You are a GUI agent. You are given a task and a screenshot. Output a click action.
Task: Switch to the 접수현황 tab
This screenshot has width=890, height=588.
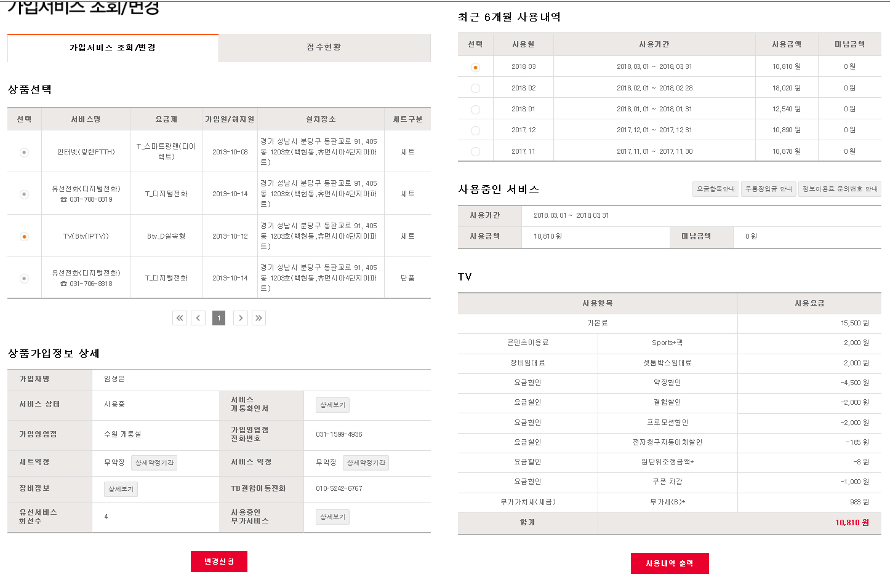[x=324, y=47]
